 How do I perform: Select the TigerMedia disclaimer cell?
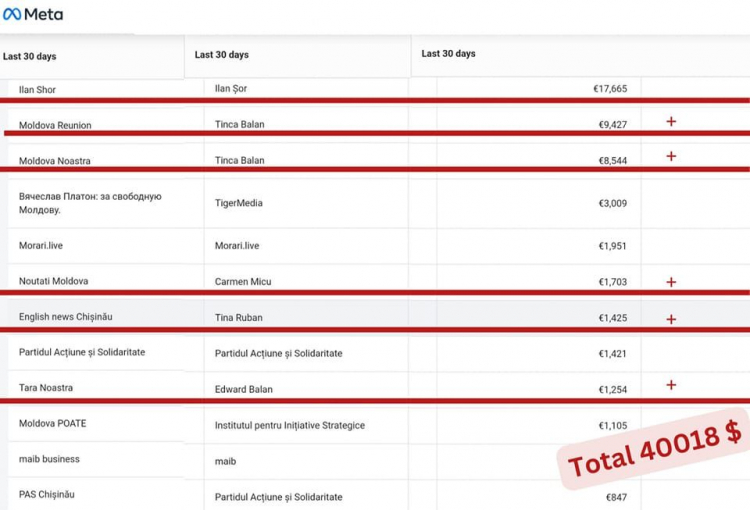[239, 203]
